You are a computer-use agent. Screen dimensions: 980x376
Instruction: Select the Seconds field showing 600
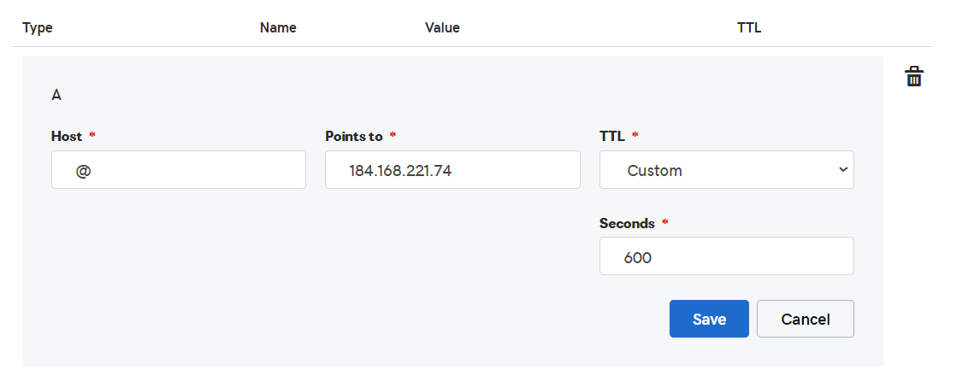(726, 256)
